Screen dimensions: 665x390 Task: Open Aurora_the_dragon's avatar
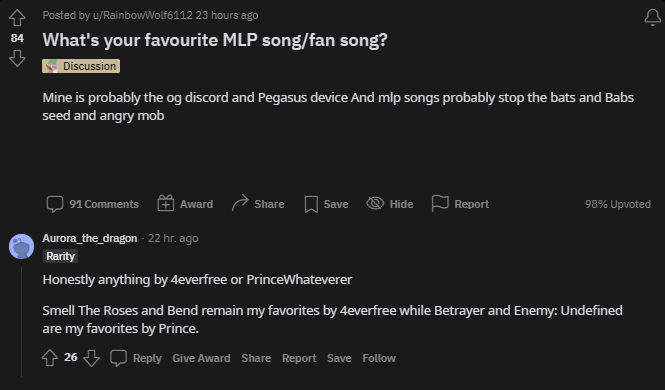tap(22, 246)
